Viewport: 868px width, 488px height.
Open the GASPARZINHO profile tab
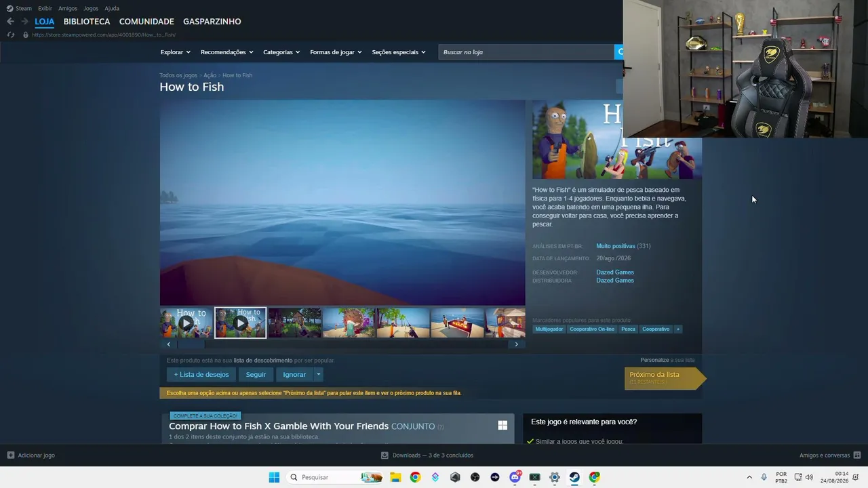coord(212,22)
